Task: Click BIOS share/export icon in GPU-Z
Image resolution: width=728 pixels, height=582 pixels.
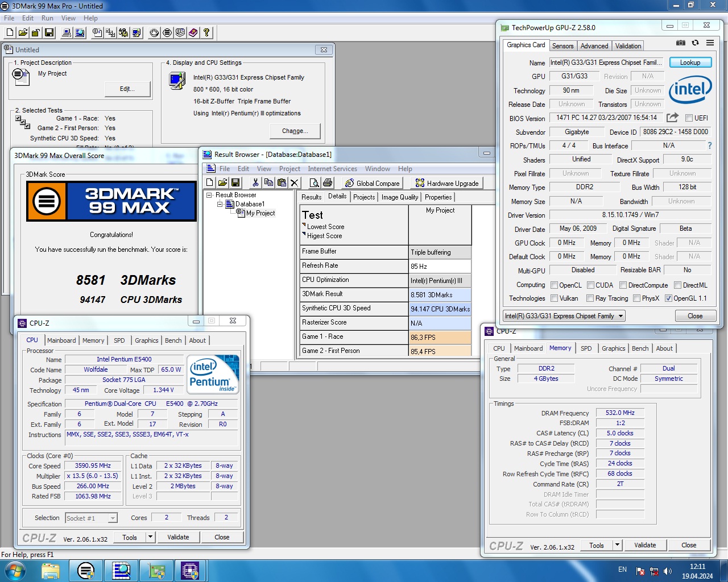Action: coord(672,117)
